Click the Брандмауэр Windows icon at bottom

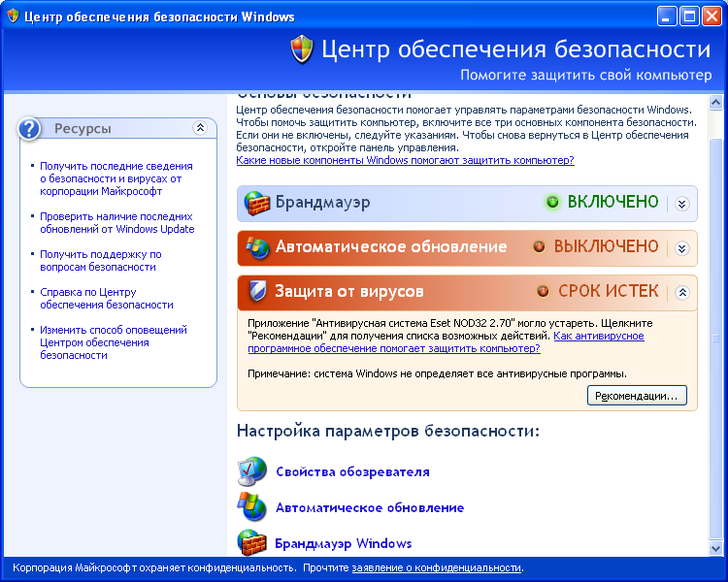(251, 542)
